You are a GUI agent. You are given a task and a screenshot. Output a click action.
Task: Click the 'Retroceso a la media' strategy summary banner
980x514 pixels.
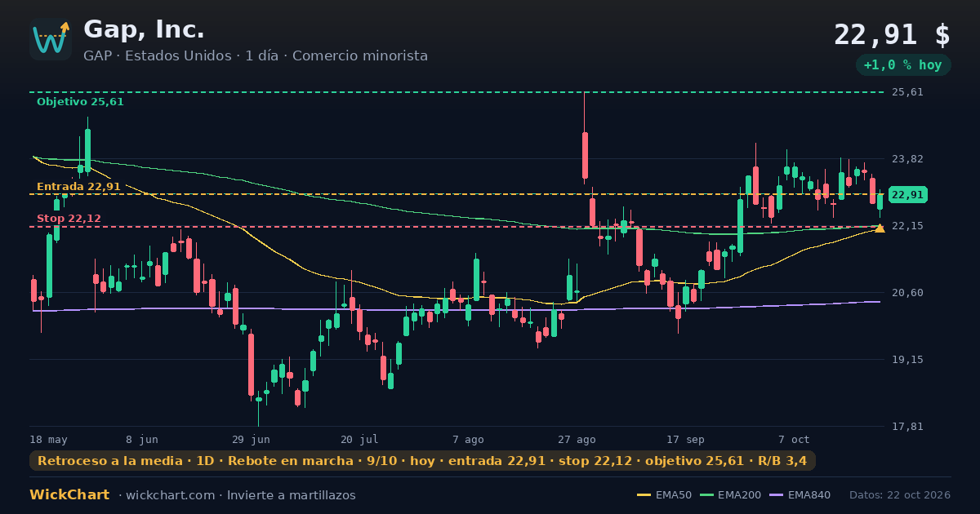[422, 461]
